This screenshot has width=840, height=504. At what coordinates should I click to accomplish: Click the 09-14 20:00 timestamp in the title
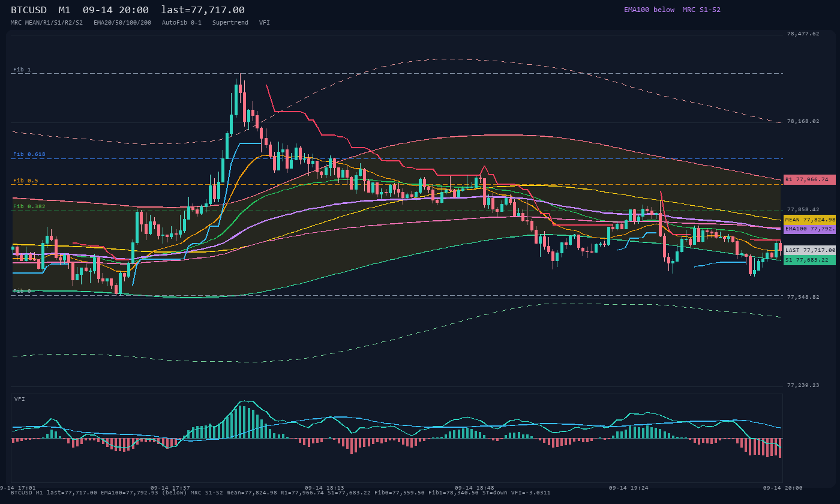pos(116,10)
